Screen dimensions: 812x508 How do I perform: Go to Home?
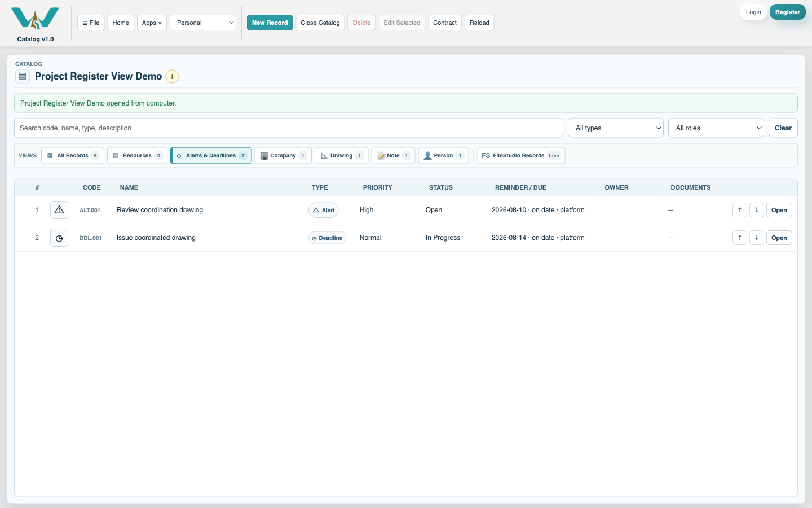[x=121, y=23]
